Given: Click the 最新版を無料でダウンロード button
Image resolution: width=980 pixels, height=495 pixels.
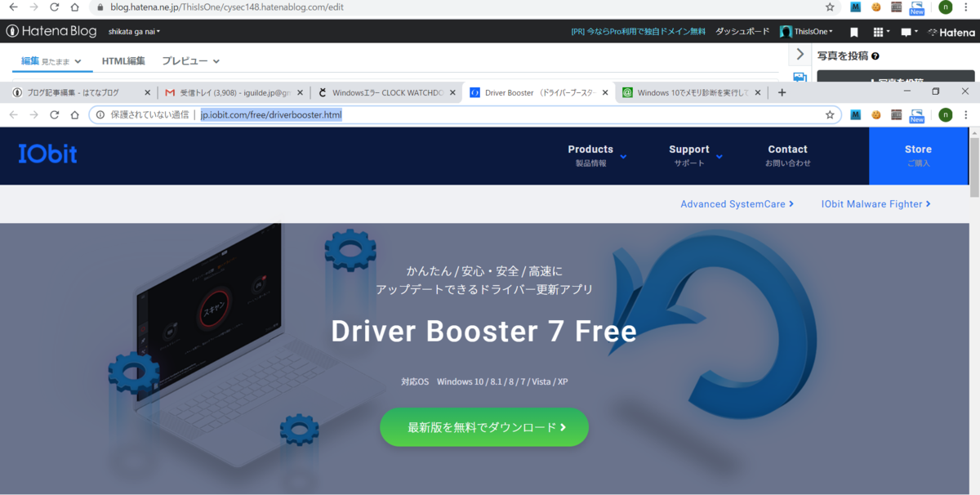Looking at the screenshot, I should pyautogui.click(x=484, y=427).
